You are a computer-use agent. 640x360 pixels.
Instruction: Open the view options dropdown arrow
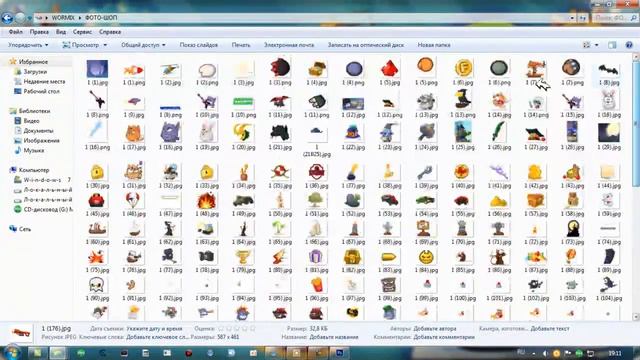click(x=596, y=45)
